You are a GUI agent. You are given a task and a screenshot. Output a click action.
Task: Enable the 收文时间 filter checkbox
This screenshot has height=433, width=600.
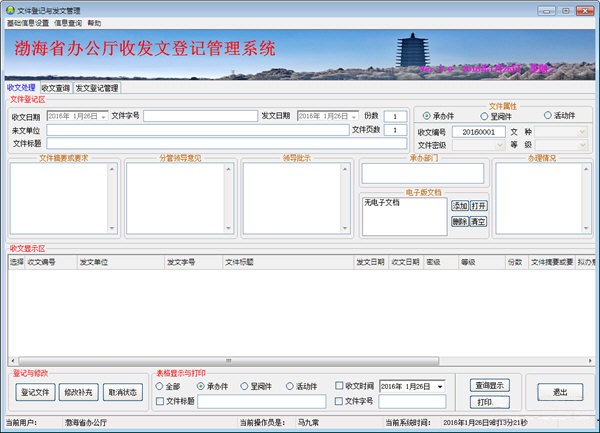tap(340, 386)
